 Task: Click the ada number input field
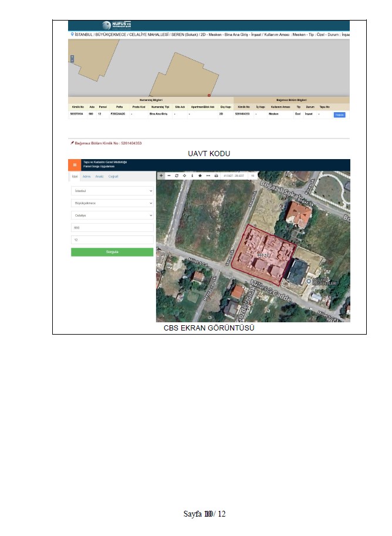click(x=111, y=228)
